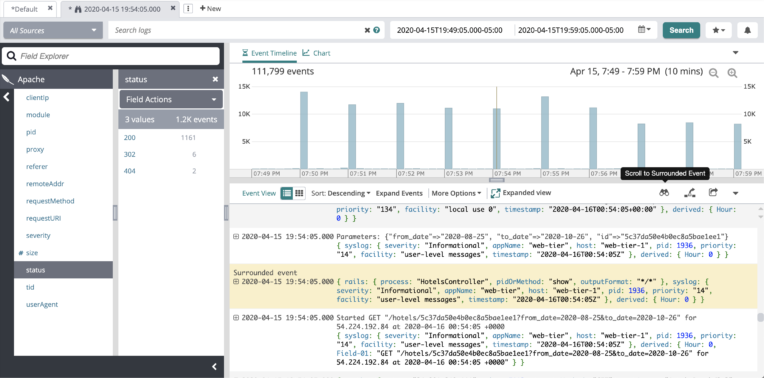The image size is (764, 378).
Task: Open the More Options dropdown
Action: click(x=456, y=193)
